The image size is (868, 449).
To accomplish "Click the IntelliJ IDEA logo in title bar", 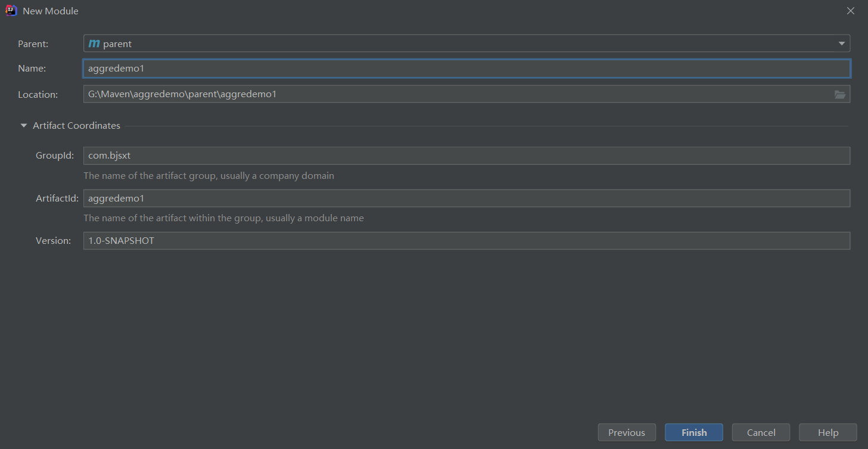I will (11, 11).
